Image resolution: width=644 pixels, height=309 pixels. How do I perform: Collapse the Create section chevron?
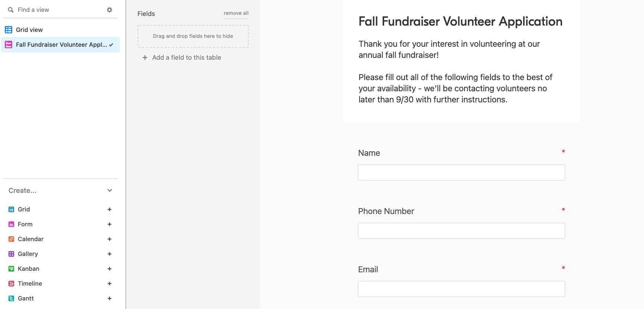(110, 190)
